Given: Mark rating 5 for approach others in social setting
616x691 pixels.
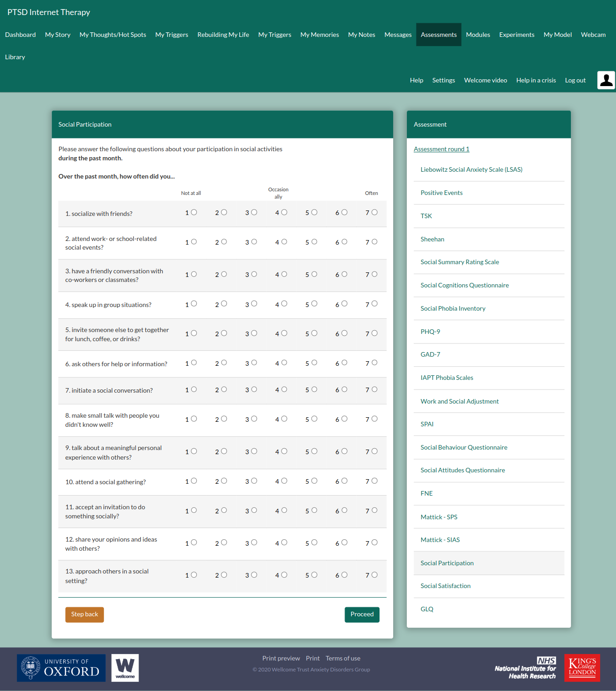Looking at the screenshot, I should pos(314,575).
